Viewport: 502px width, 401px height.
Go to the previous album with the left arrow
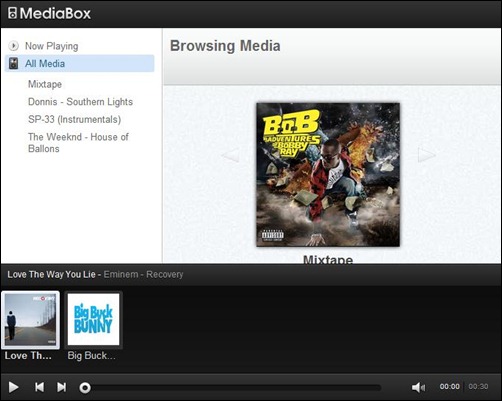point(231,155)
